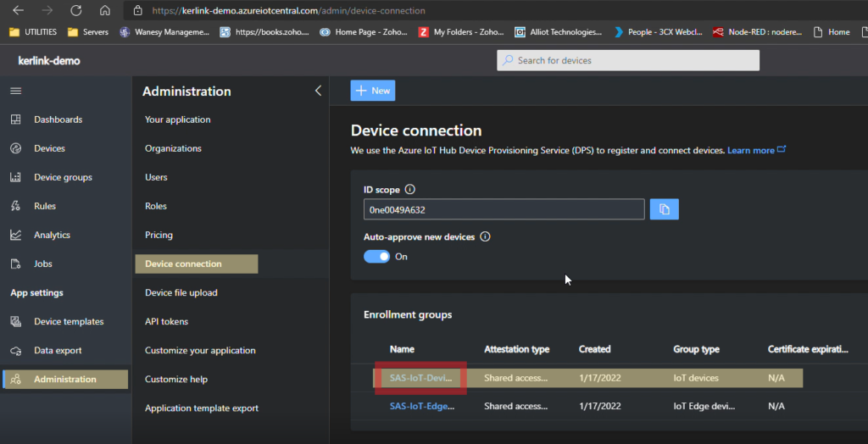This screenshot has width=868, height=444.
Task: Click the ID scope text field
Action: point(504,209)
